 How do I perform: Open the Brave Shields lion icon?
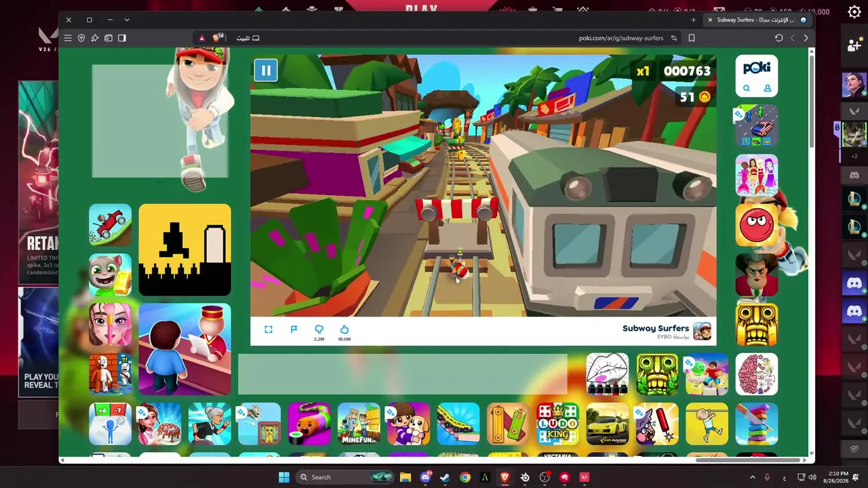pyautogui.click(x=217, y=38)
